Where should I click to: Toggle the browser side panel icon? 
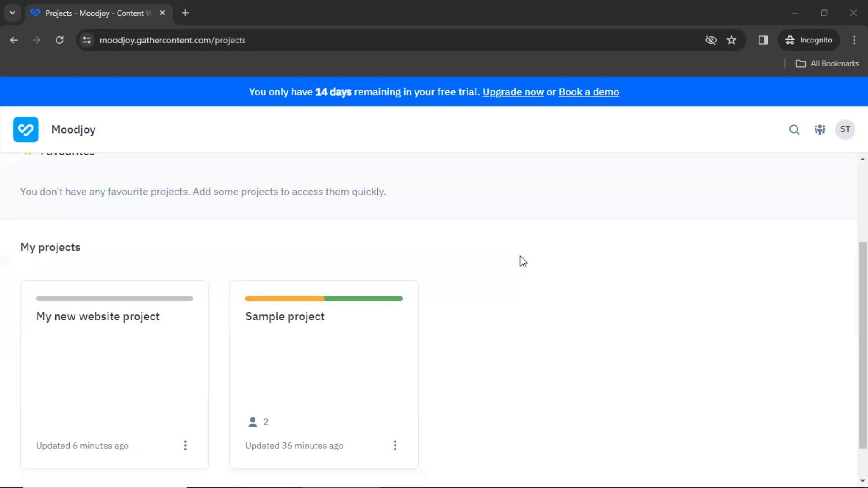(x=763, y=40)
